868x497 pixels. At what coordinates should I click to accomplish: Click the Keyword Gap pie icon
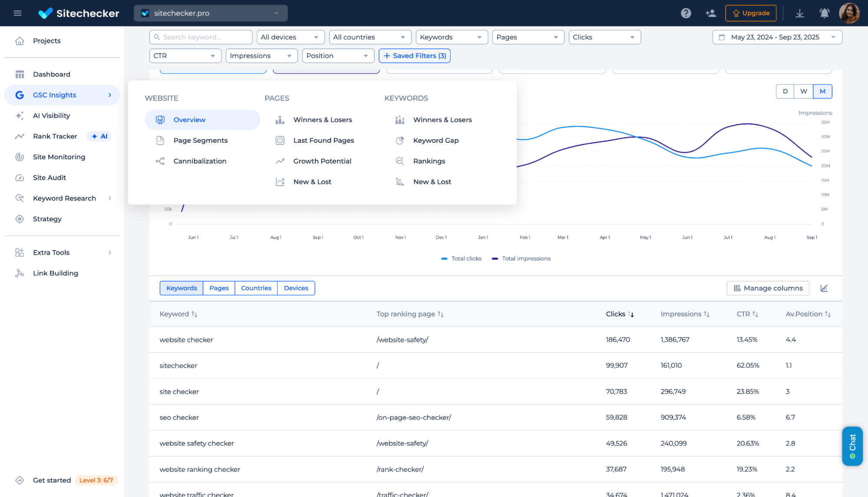pos(400,140)
